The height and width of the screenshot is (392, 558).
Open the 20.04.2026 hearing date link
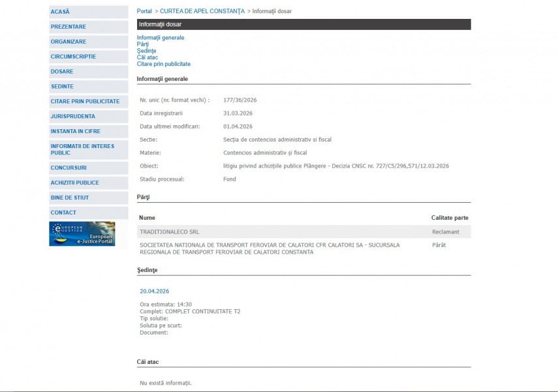[154, 291]
